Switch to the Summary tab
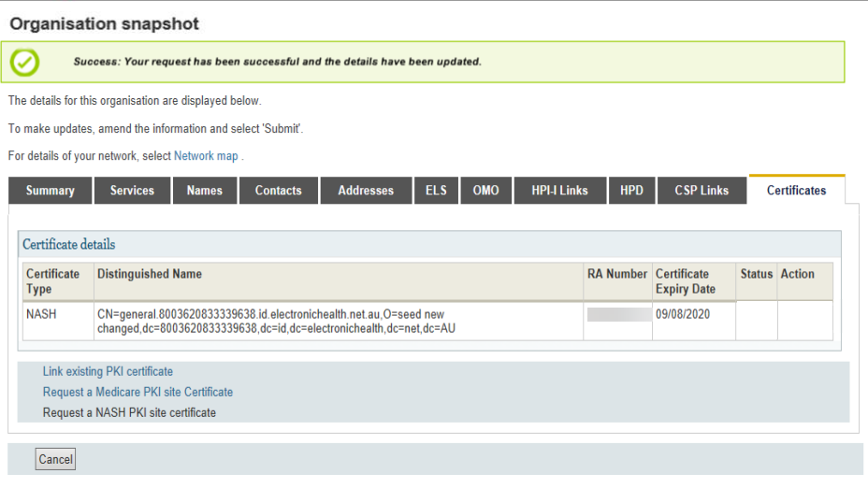868x488 pixels. coord(51,191)
